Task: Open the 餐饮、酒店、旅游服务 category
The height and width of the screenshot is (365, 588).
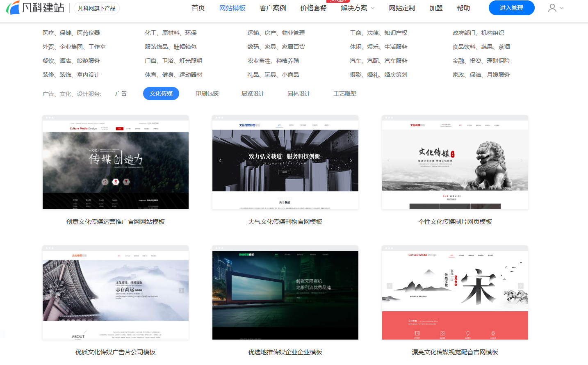Action: click(71, 61)
